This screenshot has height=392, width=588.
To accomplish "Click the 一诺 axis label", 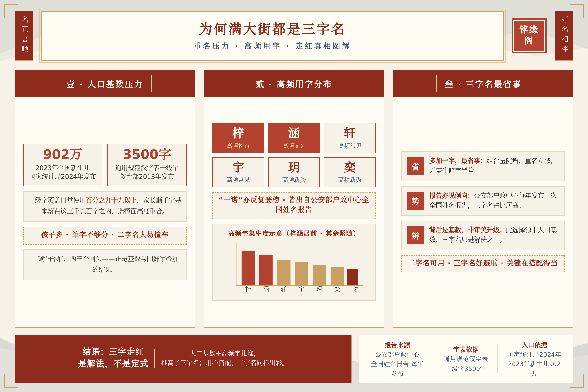I will coord(353,289).
